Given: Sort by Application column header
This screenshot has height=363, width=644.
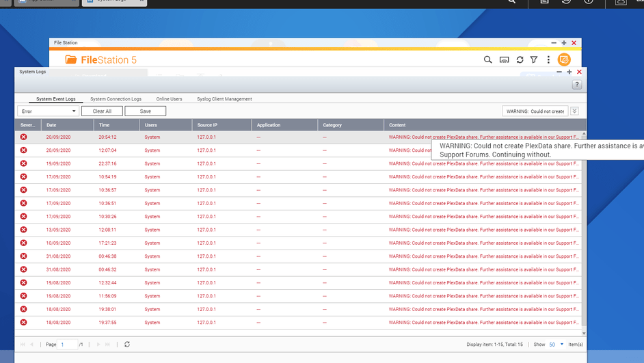Looking at the screenshot, I should (284, 125).
